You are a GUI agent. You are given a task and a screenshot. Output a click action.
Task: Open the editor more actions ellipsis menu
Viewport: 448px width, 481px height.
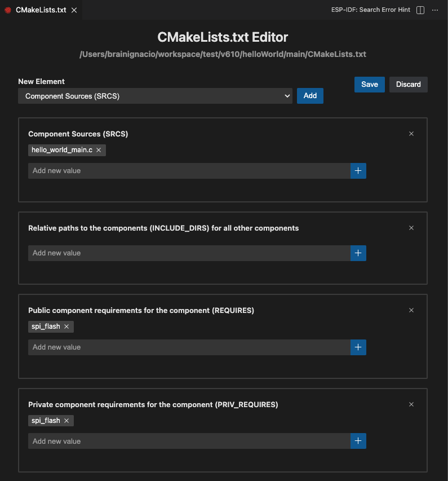(434, 10)
